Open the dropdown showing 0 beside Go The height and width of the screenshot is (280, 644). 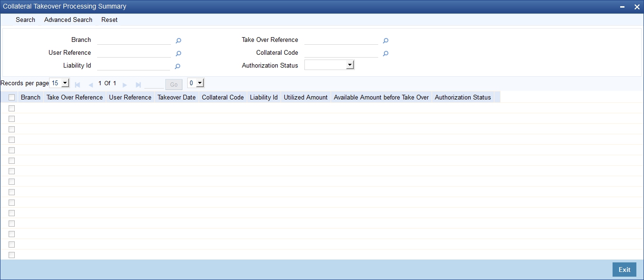196,83
